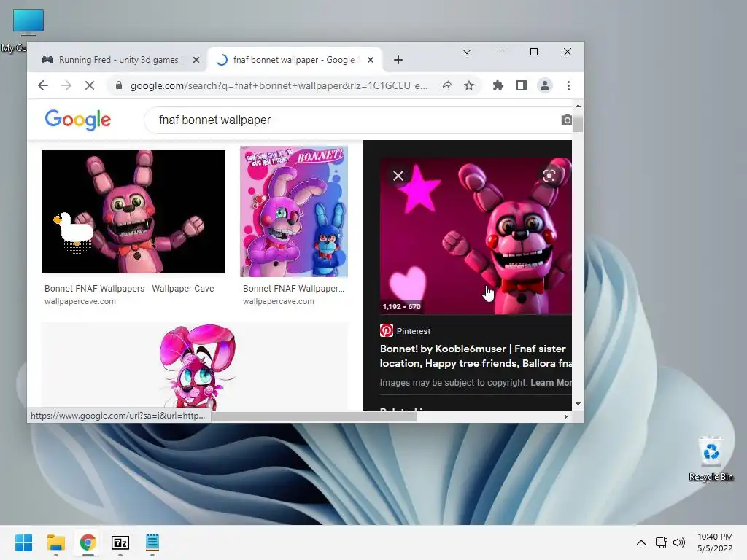Click the search box with fnaf bonnet wallpaper
The image size is (747, 560).
357,120
